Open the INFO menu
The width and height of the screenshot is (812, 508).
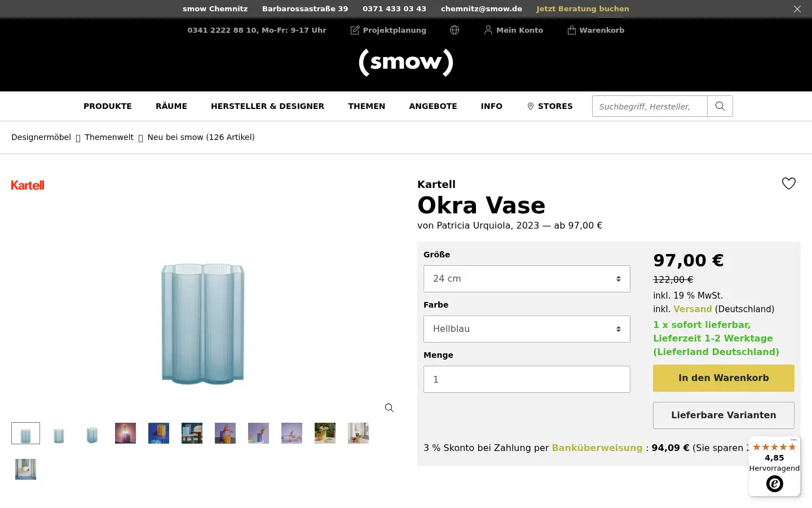coord(492,106)
